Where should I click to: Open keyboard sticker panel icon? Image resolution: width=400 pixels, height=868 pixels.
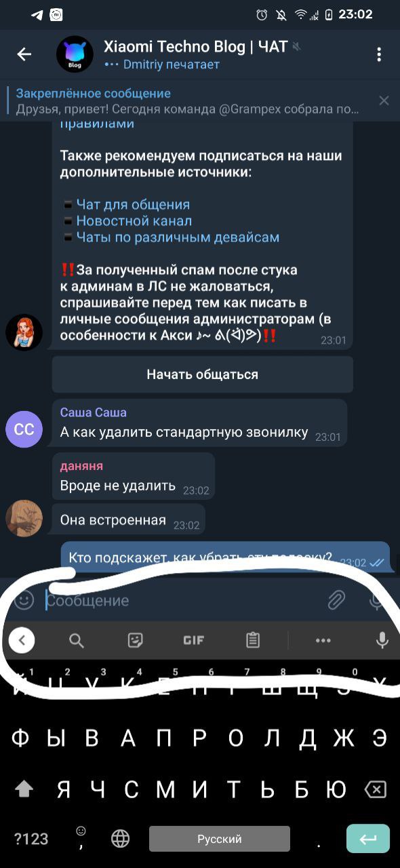tap(136, 640)
